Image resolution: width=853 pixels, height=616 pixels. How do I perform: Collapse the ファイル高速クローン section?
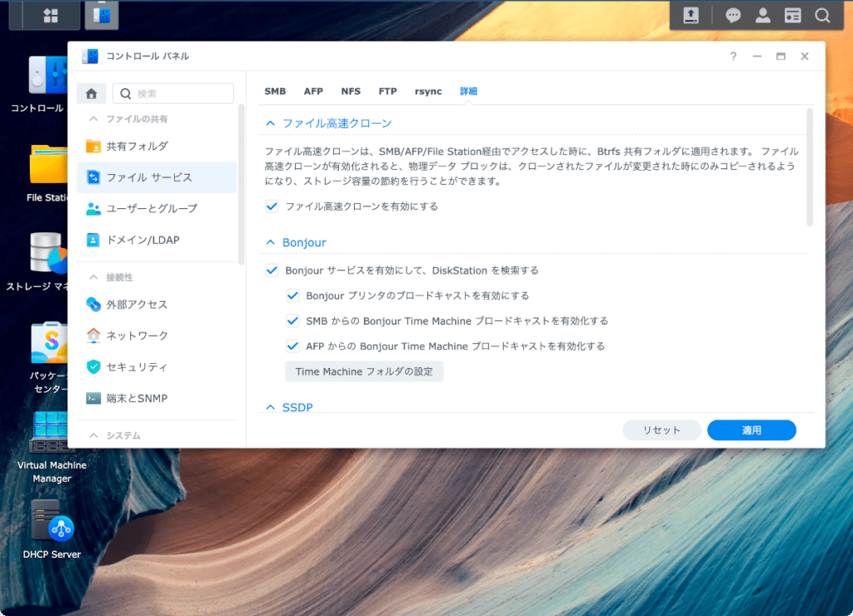point(271,123)
